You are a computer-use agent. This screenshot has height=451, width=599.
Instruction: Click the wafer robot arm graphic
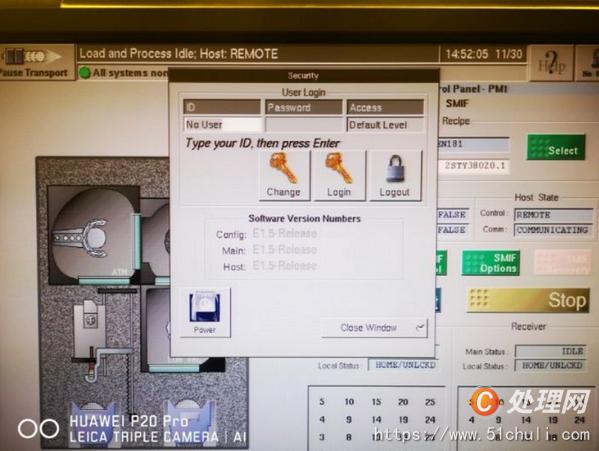[81, 238]
